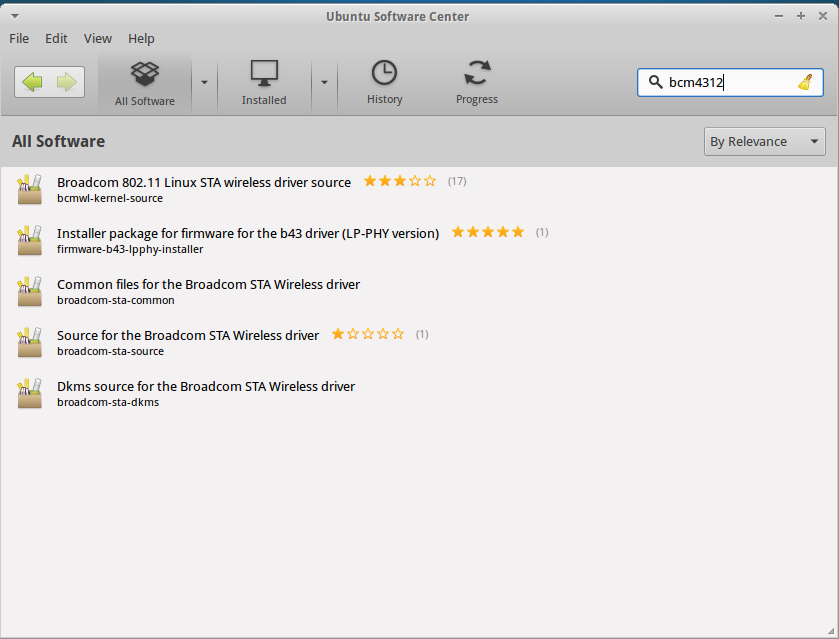Click the broadcom-sta-dkms package icon

tap(29, 393)
